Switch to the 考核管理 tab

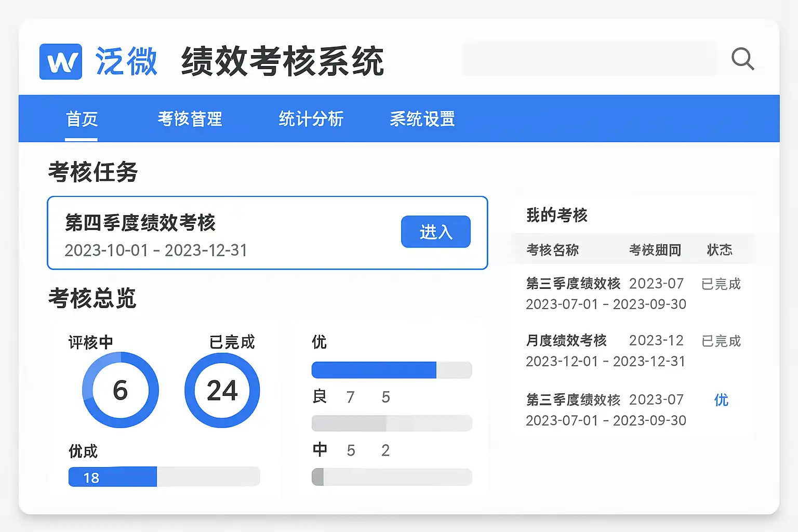click(x=190, y=119)
